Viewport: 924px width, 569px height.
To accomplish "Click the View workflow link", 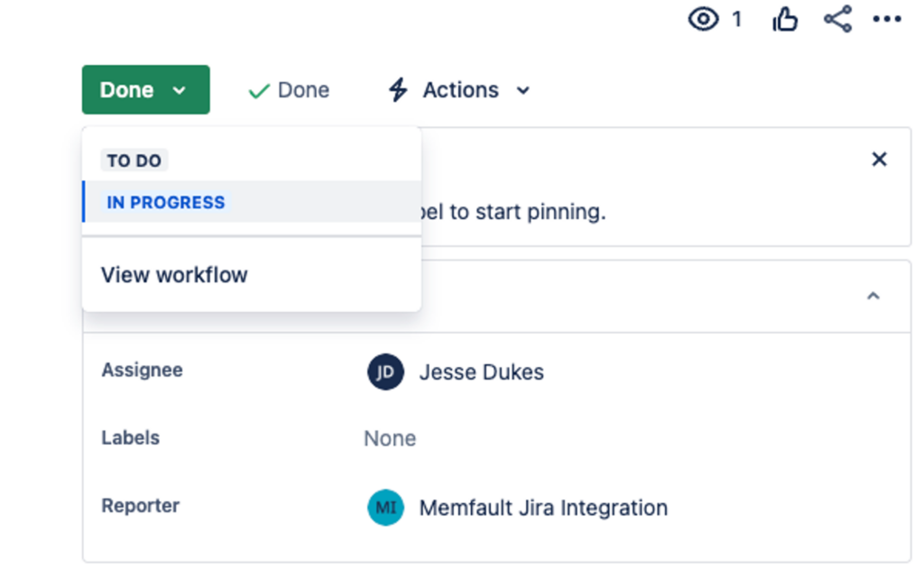I will (x=174, y=274).
